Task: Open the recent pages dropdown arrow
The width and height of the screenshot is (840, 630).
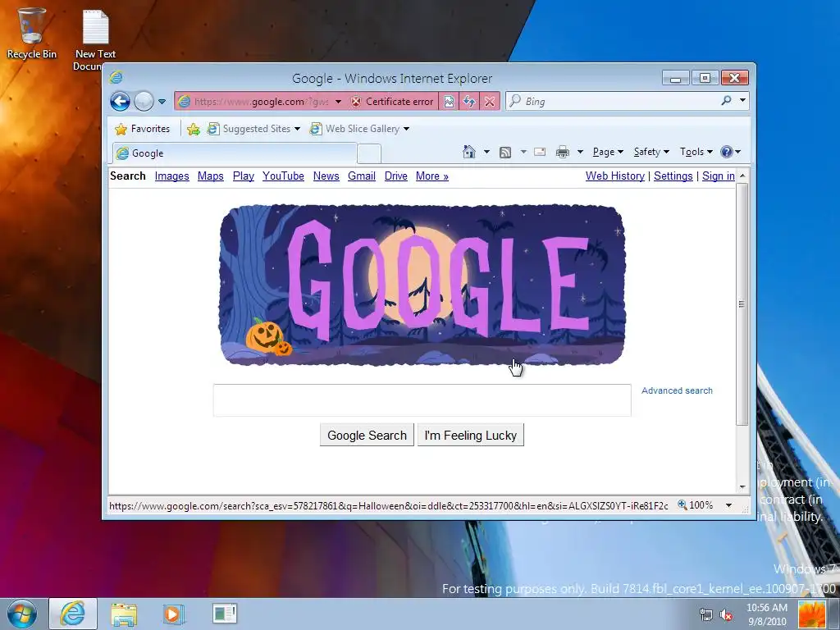Action: 162,101
